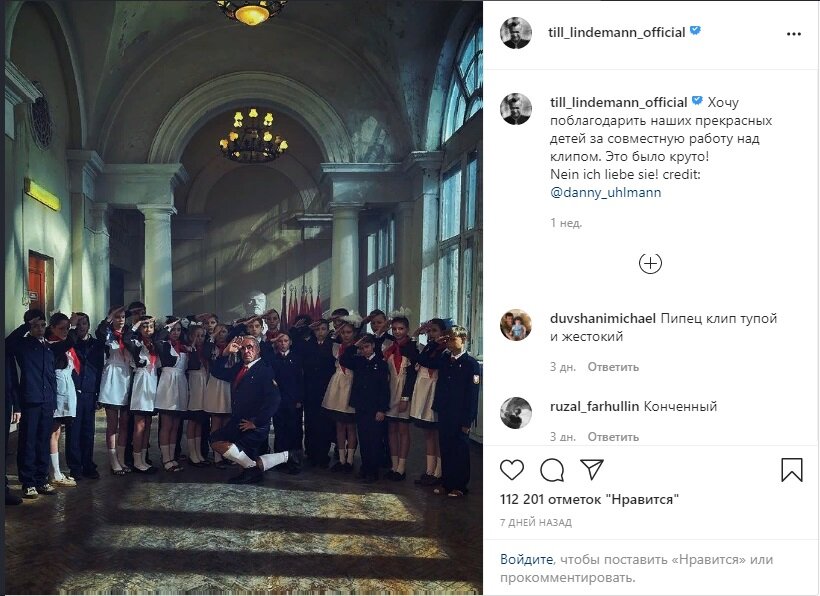Share post via paper plane icon

pyautogui.click(x=592, y=469)
